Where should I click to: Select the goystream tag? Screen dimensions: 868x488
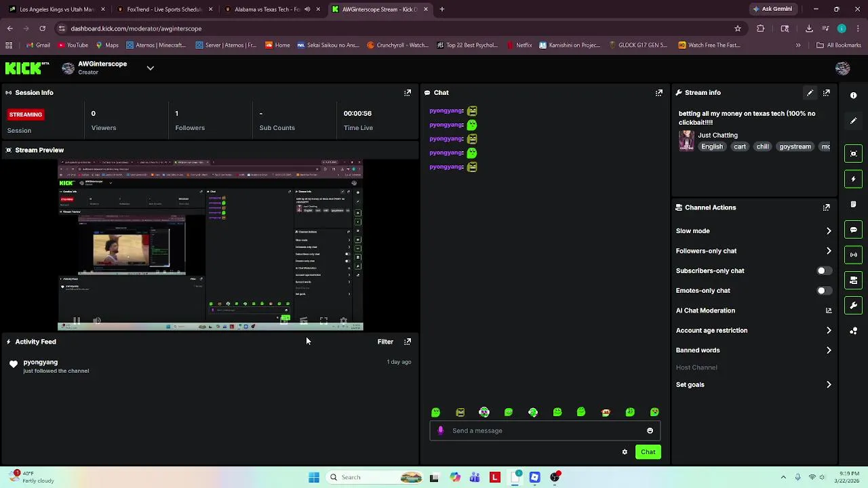coord(795,147)
